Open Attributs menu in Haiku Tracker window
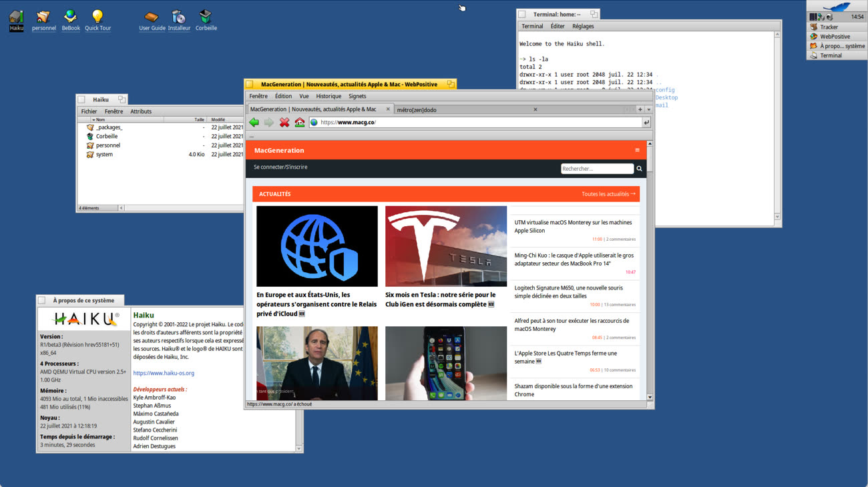Viewport: 868px width, 487px height. 141,111
